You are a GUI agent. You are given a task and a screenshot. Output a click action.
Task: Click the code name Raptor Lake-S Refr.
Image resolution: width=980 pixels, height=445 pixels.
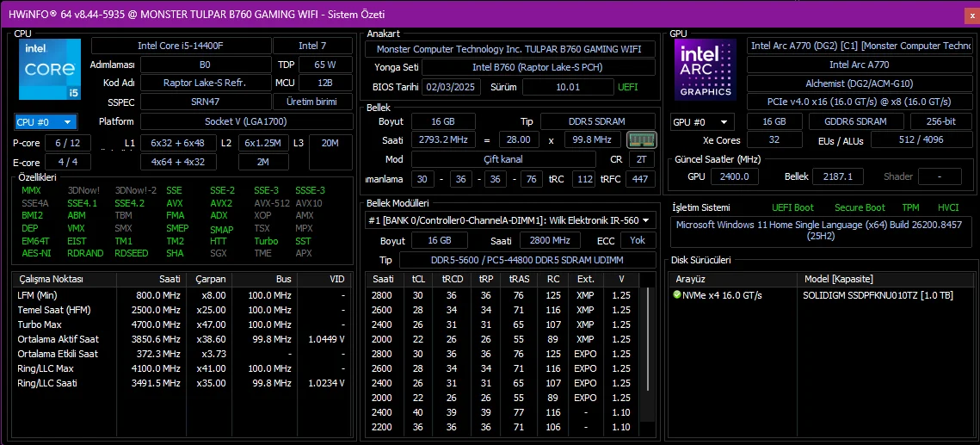click(205, 83)
